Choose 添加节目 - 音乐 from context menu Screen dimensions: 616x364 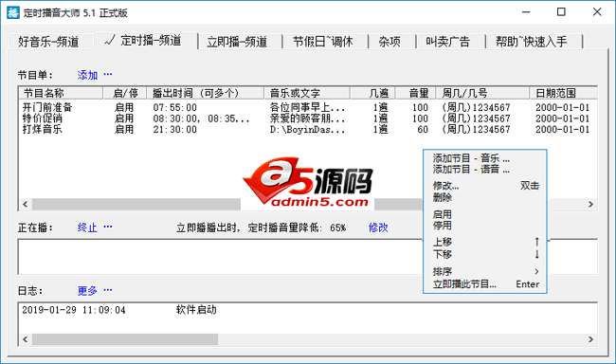(x=485, y=158)
